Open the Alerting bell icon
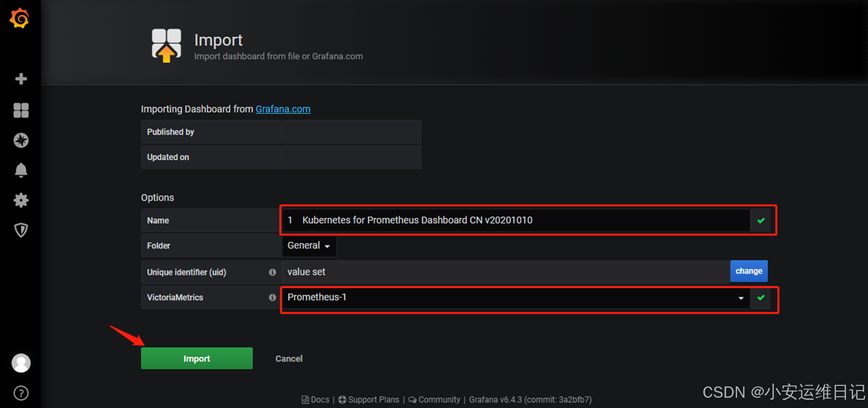This screenshot has height=408, width=868. point(21,170)
